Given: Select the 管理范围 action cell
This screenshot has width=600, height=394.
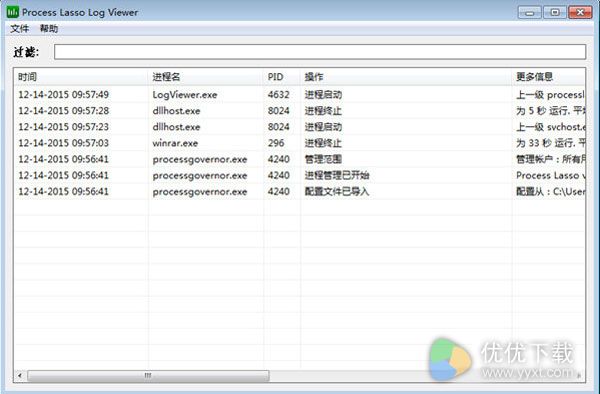Looking at the screenshot, I should [x=323, y=159].
